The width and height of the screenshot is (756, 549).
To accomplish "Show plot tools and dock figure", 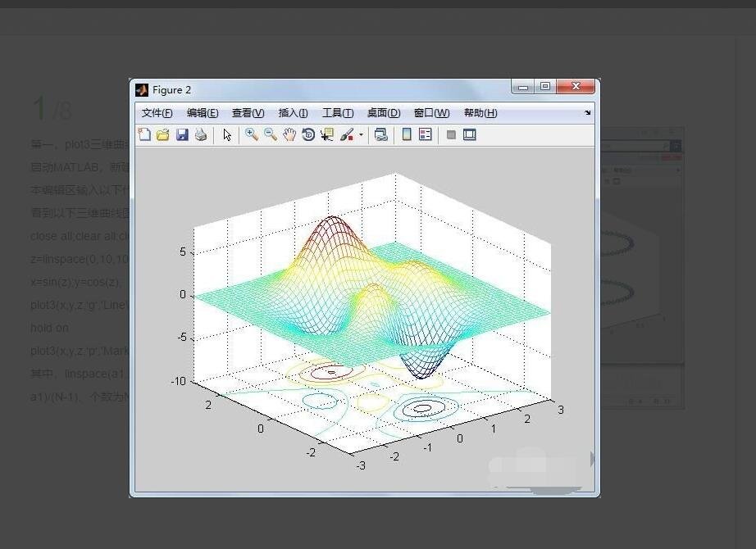I will coord(470,135).
